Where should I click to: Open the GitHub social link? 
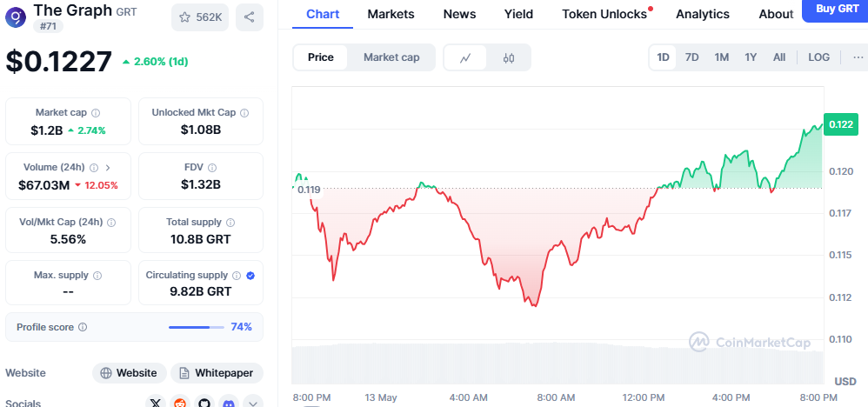click(204, 403)
